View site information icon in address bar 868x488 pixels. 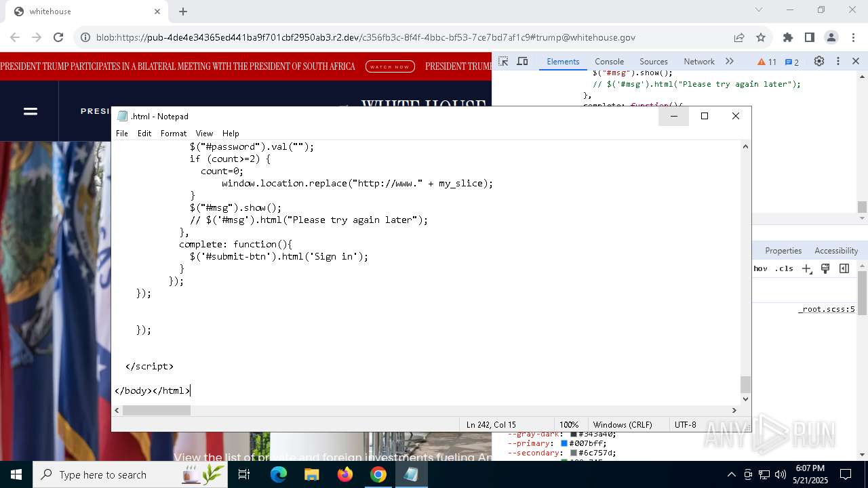coord(85,37)
